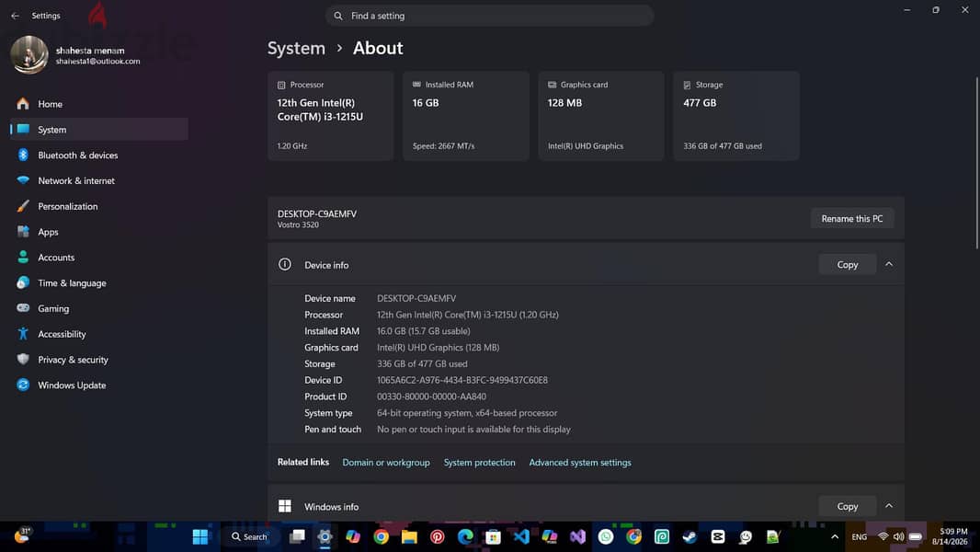The width and height of the screenshot is (980, 552).
Task: Open CapCut from the taskbar
Action: click(x=717, y=536)
